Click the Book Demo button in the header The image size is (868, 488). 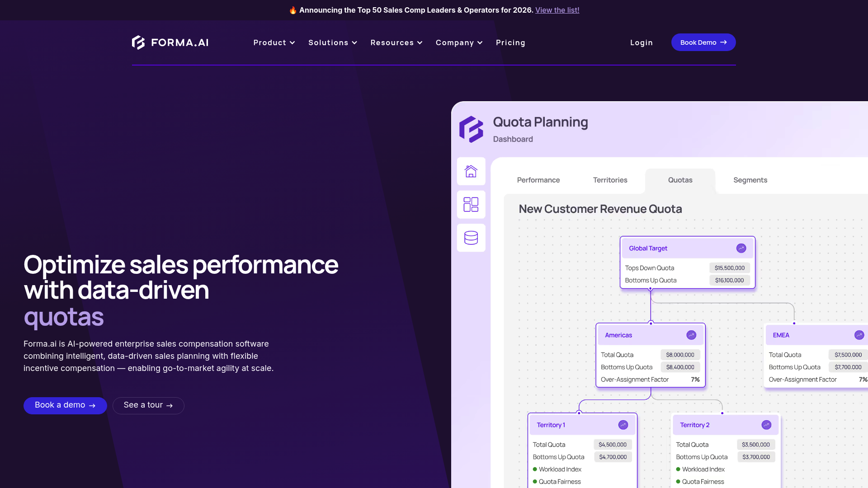coord(703,42)
